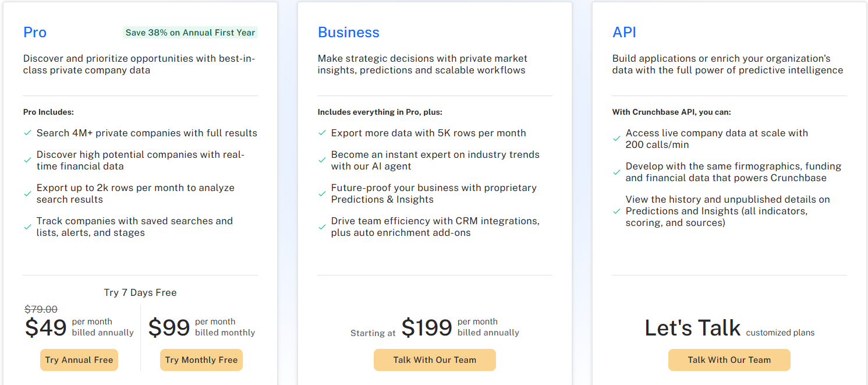Open the Pro plan heading link

pos(34,33)
